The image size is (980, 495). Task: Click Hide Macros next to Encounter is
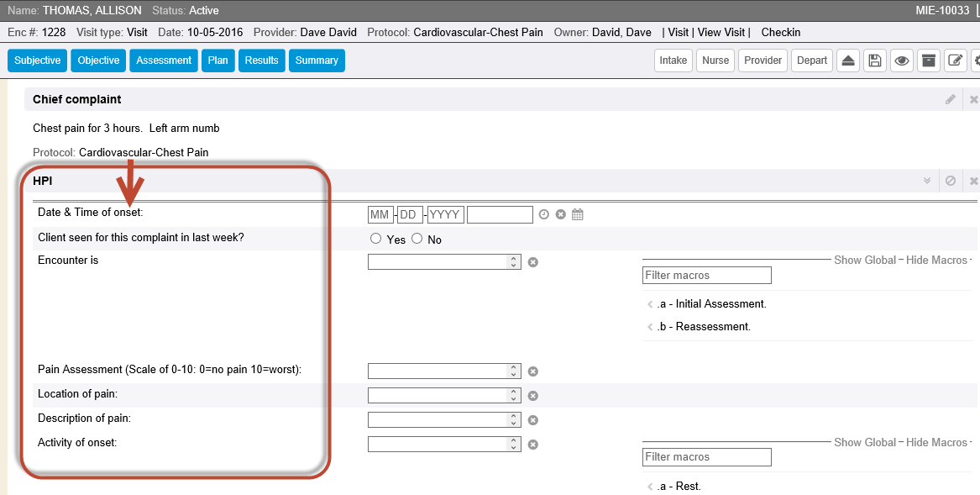[936, 261]
